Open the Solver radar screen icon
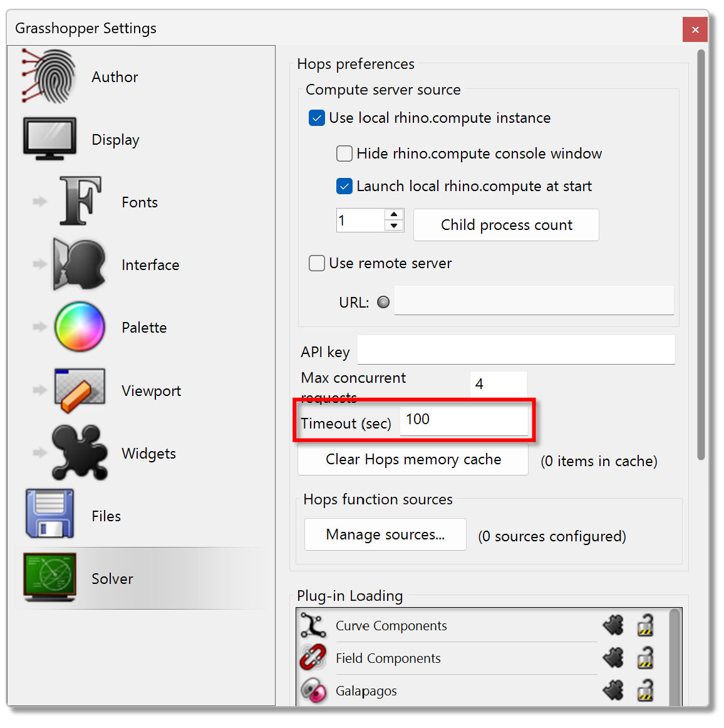The height and width of the screenshot is (728, 724). [x=49, y=576]
